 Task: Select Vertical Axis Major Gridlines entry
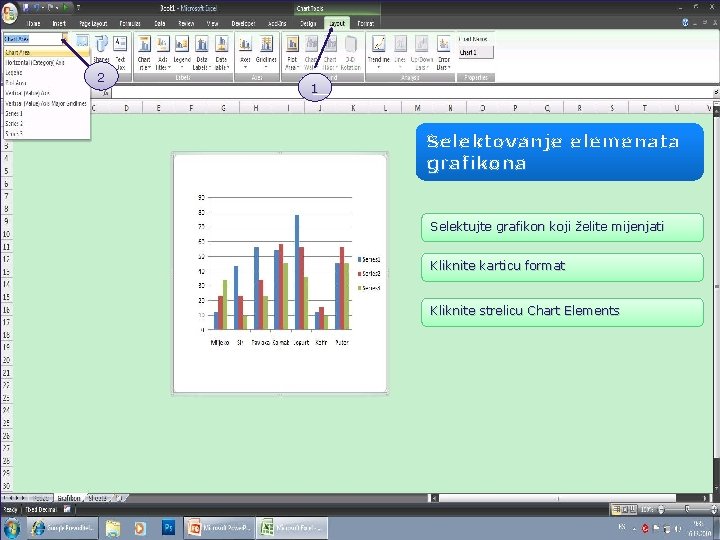(x=46, y=103)
